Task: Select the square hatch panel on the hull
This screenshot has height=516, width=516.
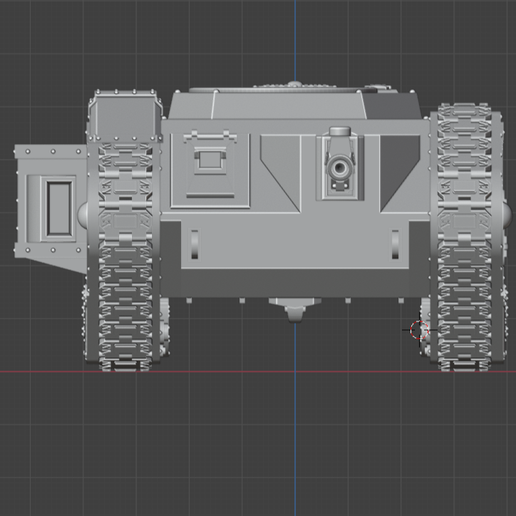Action: tap(210, 170)
